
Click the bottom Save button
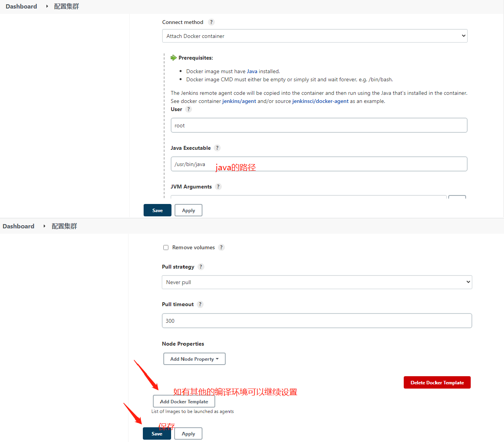click(x=157, y=433)
